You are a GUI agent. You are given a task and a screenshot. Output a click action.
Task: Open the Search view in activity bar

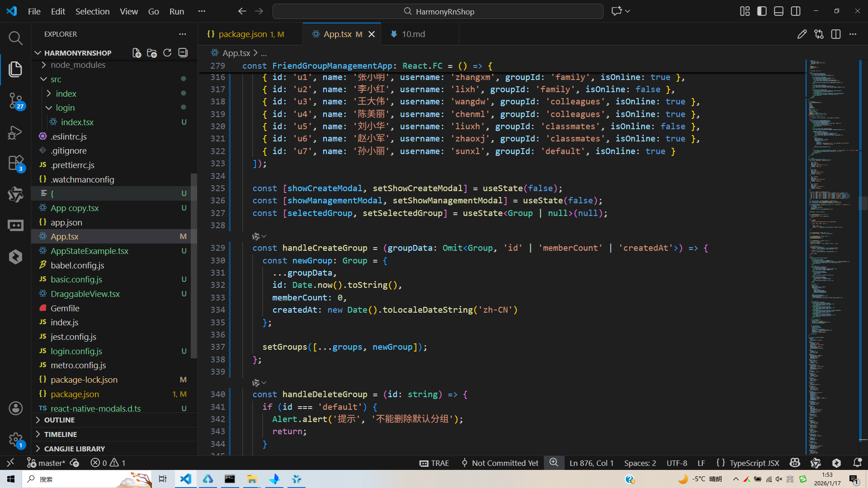pos(15,38)
